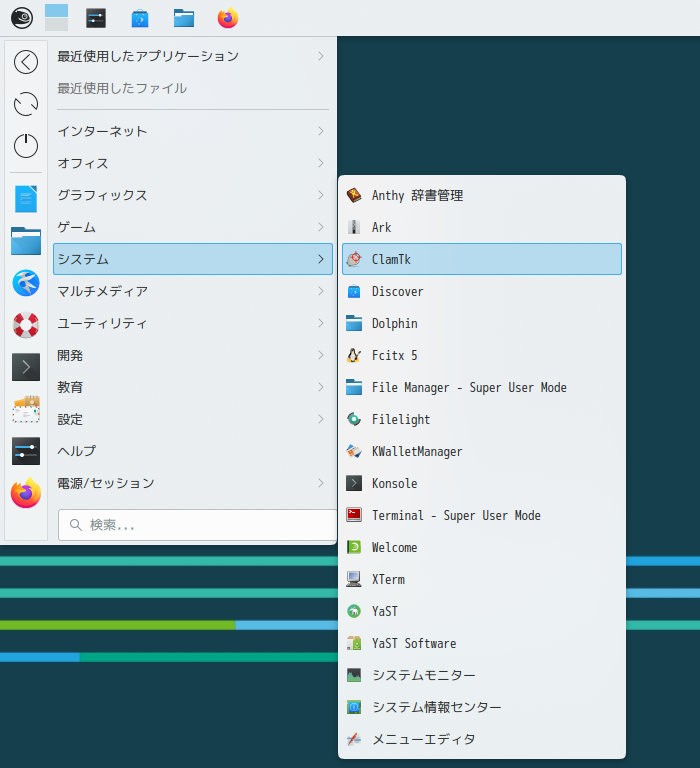Open the ヘルプ menu entry
Screen dimensions: 700x768
point(193,451)
